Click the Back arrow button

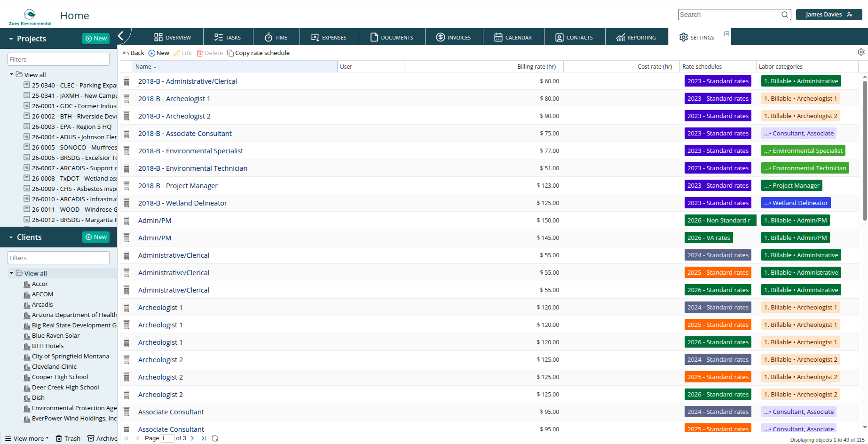(x=134, y=53)
